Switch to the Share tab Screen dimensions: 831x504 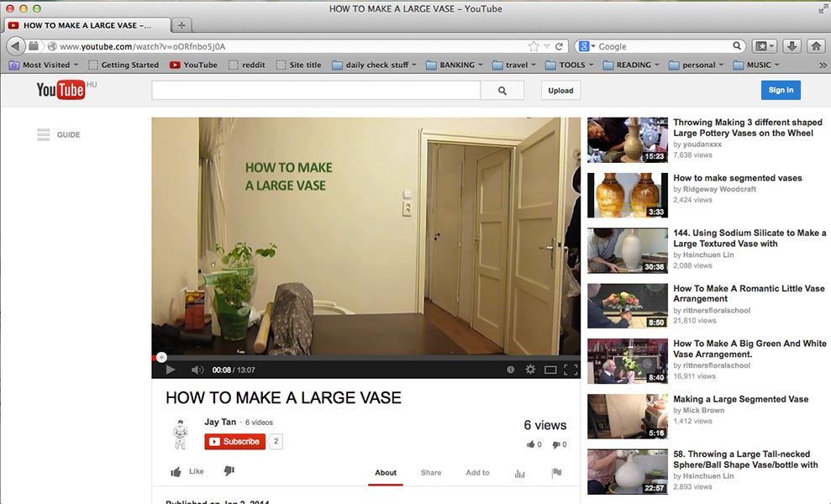click(x=431, y=473)
